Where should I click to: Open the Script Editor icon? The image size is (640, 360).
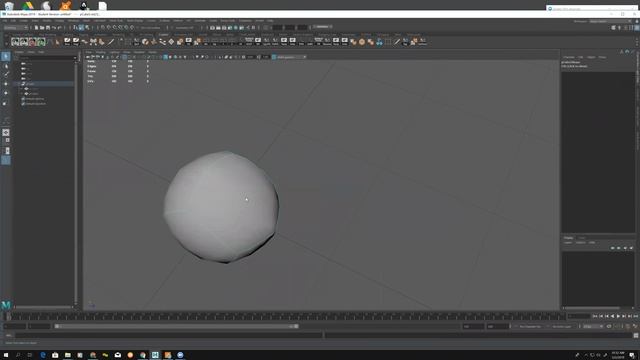click(636, 335)
